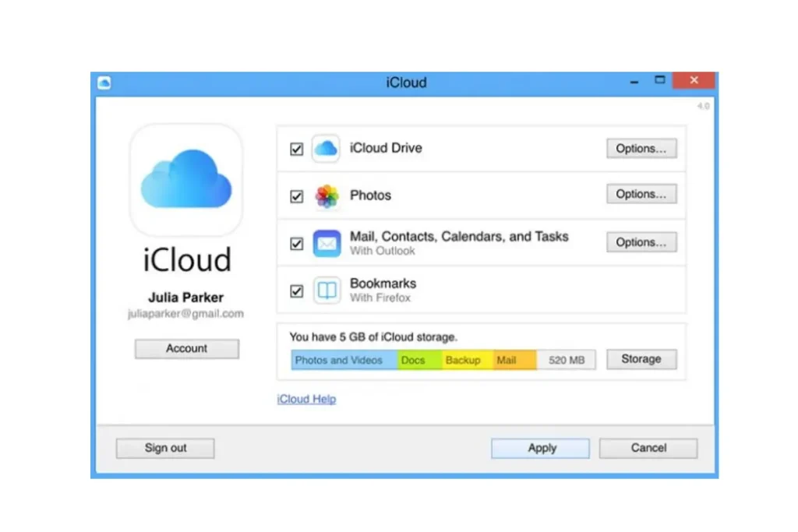
Task: Click the Bookmarks label text
Action: (x=383, y=284)
